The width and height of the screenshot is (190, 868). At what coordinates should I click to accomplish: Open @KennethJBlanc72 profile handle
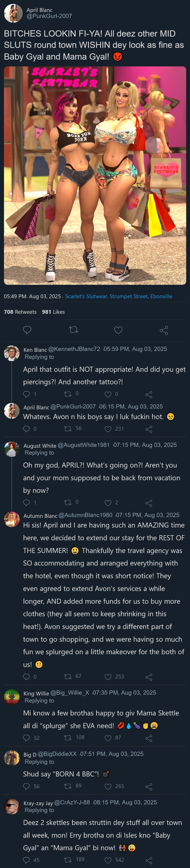click(x=74, y=349)
